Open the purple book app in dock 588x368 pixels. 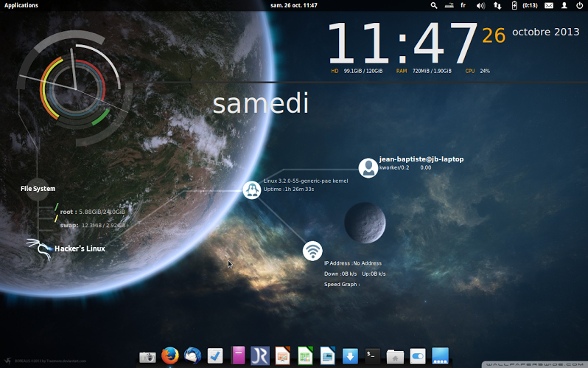(237, 356)
